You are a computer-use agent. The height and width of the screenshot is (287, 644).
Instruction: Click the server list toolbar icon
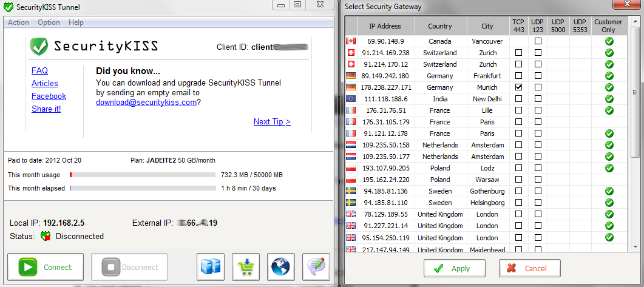(211, 267)
